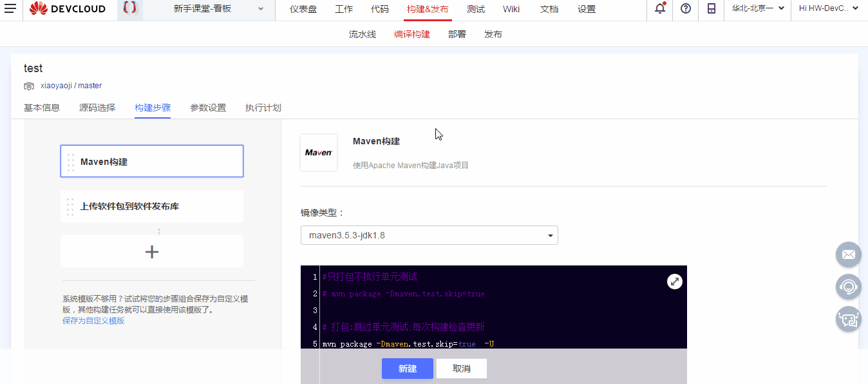The width and height of the screenshot is (868, 384).
Task: Click the DEVCLOUD Huawei logo
Action: click(x=68, y=9)
